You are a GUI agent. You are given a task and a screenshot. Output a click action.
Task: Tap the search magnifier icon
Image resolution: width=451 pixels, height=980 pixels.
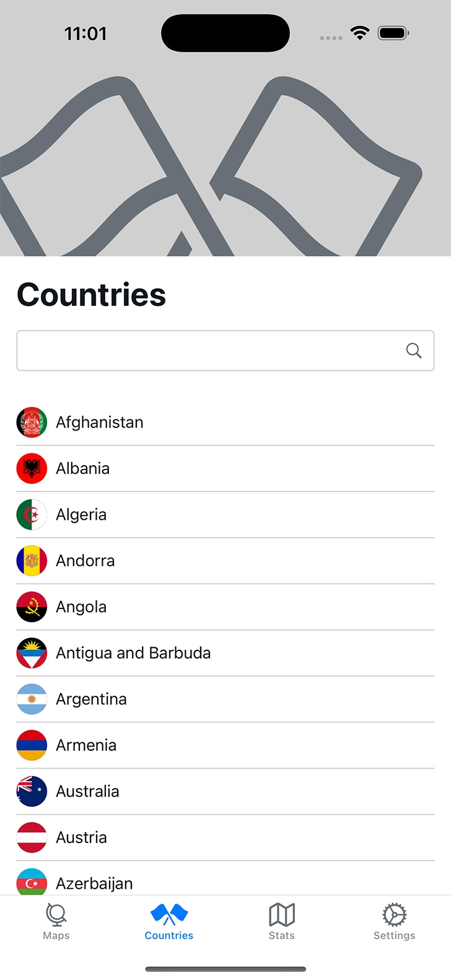[x=414, y=351]
